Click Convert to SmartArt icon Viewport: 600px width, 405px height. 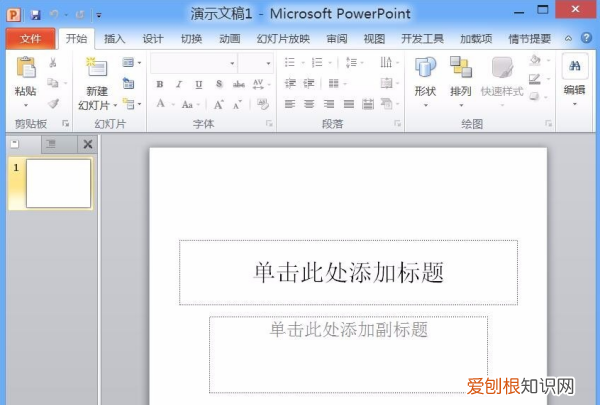(x=386, y=103)
